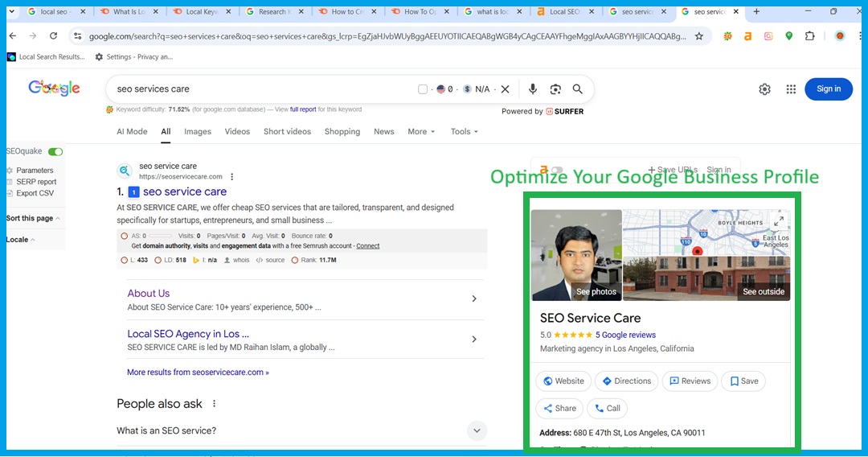Open the Extensions puzzle-piece menu

click(810, 36)
